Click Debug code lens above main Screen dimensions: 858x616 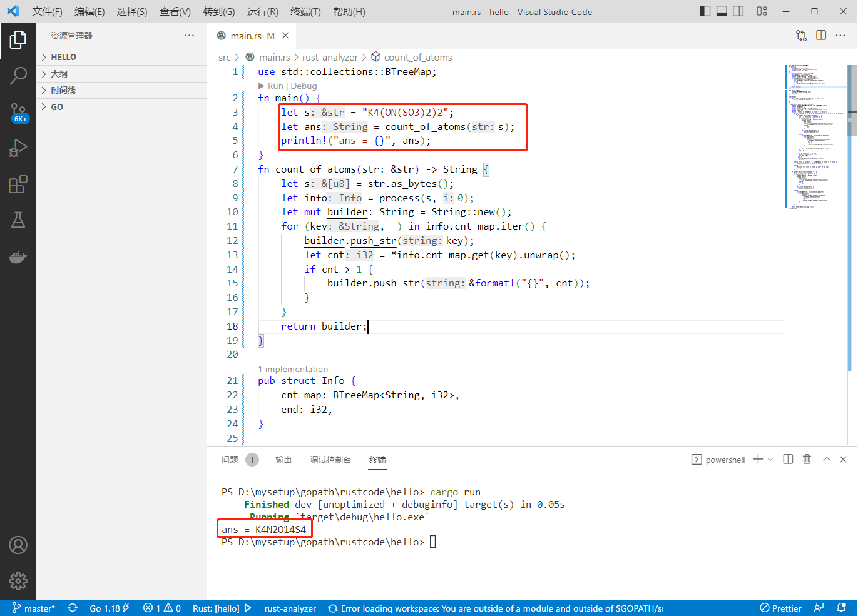point(304,86)
